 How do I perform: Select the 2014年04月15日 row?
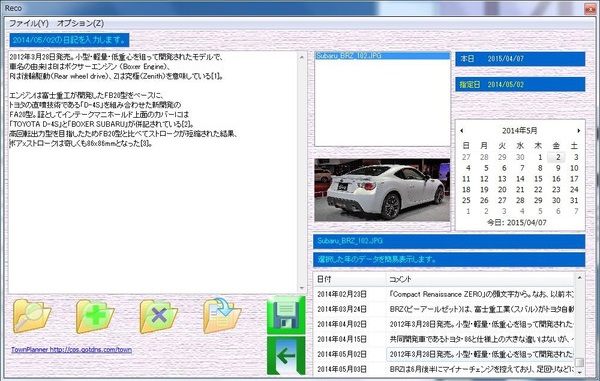[443, 339]
